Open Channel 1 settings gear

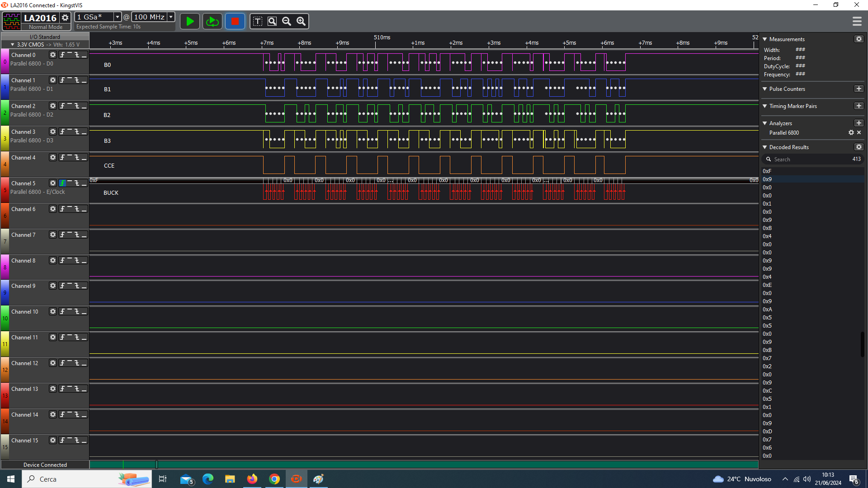point(53,80)
